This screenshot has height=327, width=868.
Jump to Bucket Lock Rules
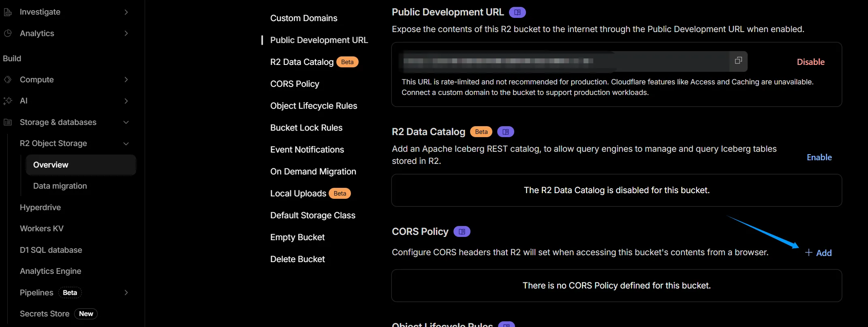[306, 128]
